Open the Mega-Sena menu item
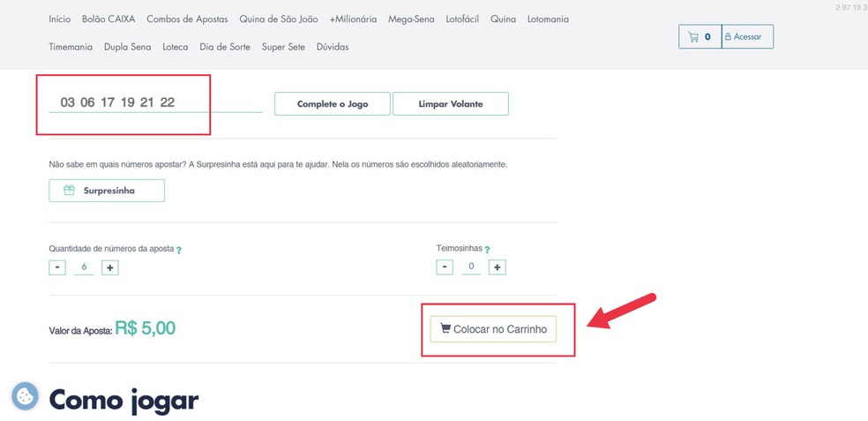 (x=411, y=19)
